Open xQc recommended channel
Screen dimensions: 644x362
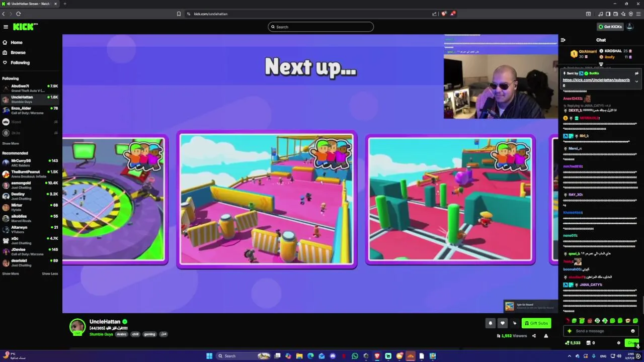tap(30, 240)
